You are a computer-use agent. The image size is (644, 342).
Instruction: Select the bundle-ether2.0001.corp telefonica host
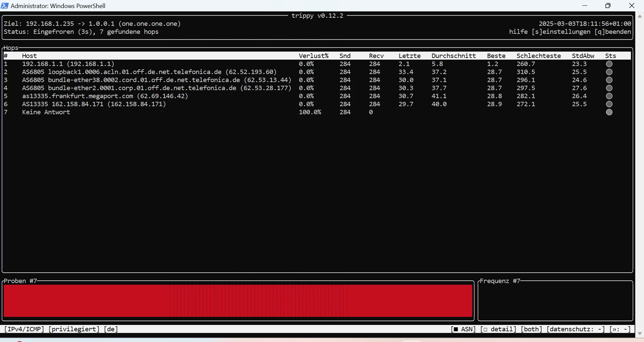157,88
